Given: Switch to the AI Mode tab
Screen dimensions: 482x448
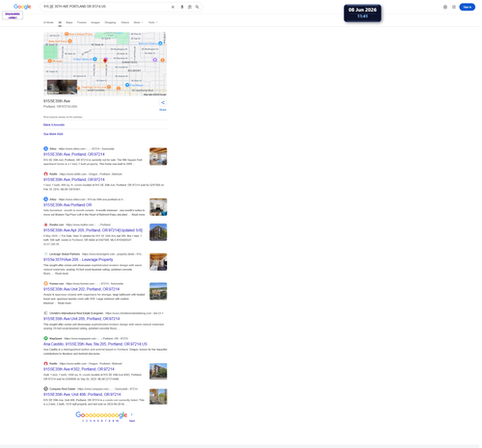Looking at the screenshot, I should coord(48,22).
